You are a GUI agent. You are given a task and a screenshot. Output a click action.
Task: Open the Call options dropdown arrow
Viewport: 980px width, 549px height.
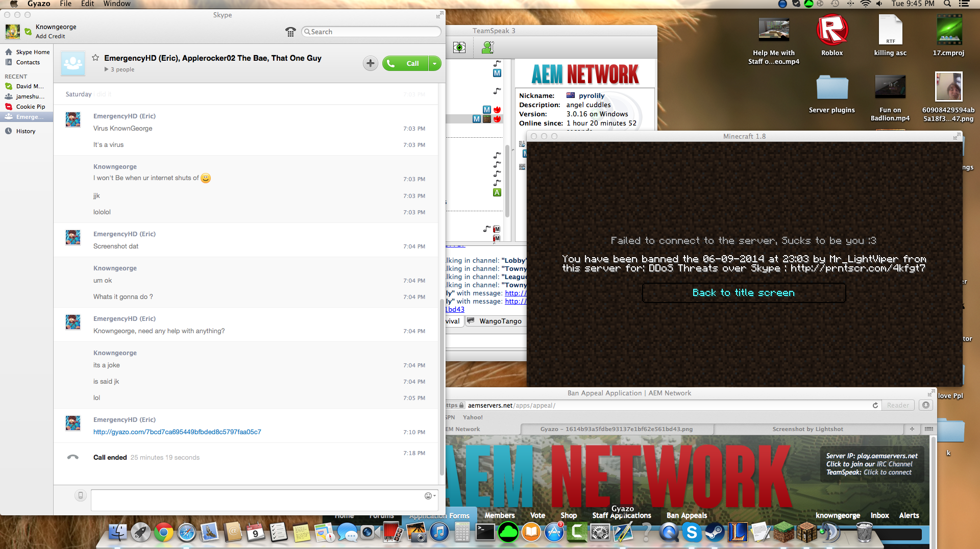point(435,63)
